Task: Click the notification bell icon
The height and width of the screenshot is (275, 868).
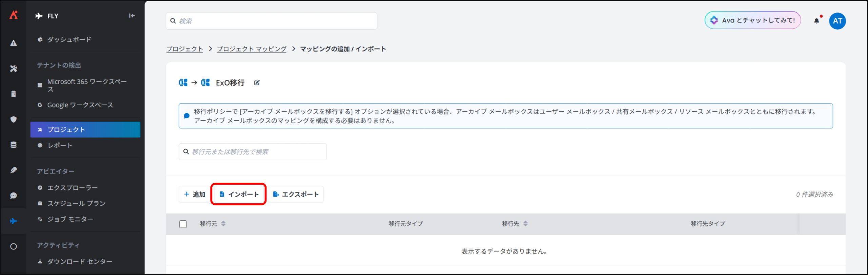Action: point(816,21)
